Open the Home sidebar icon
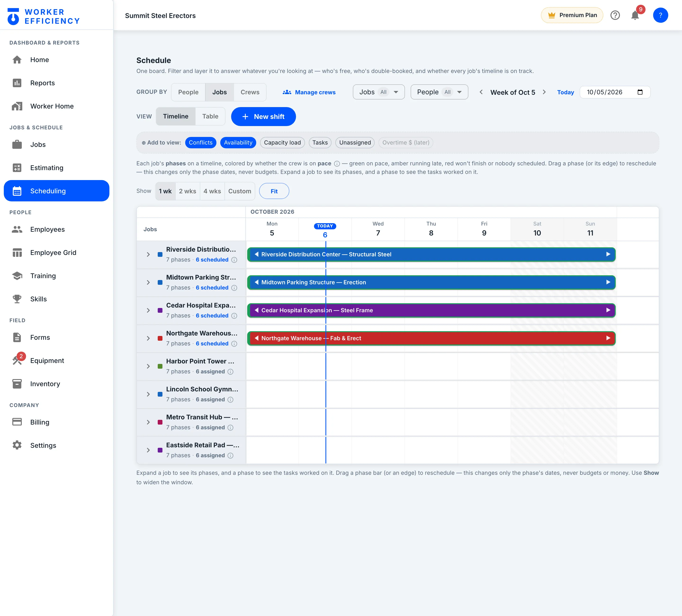 (17, 59)
